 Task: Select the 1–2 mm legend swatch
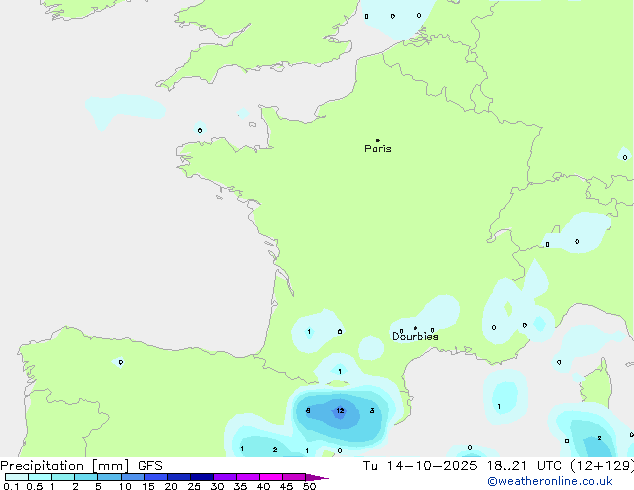63,477
